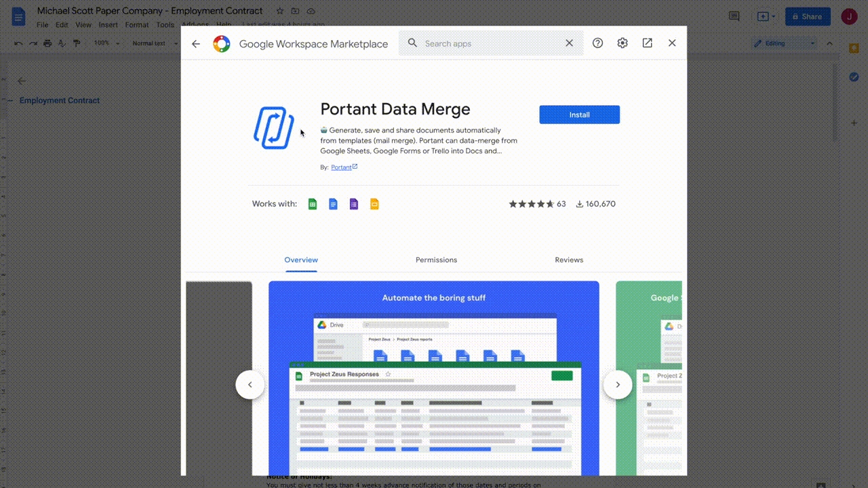Open Marketplace help icon
The image size is (868, 488).
click(597, 43)
